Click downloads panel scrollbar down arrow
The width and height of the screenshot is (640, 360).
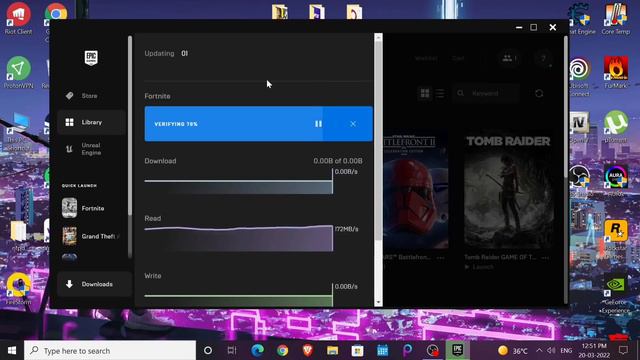point(378,302)
